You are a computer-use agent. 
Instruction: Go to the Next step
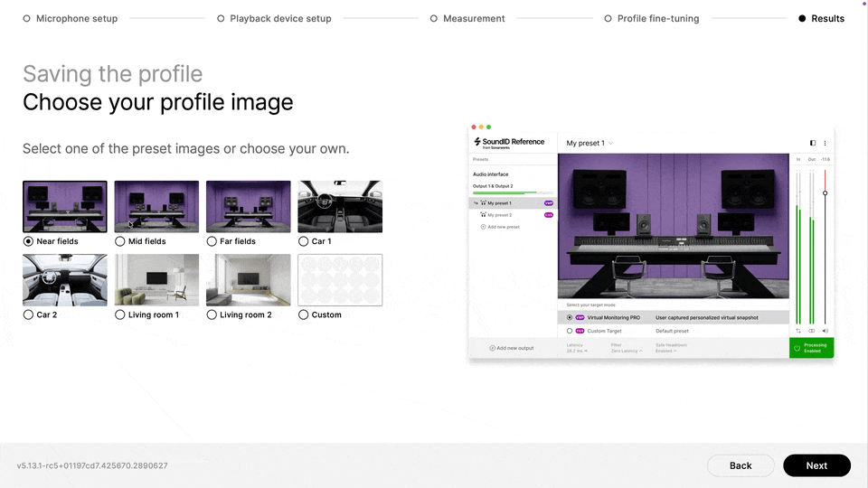(816, 465)
